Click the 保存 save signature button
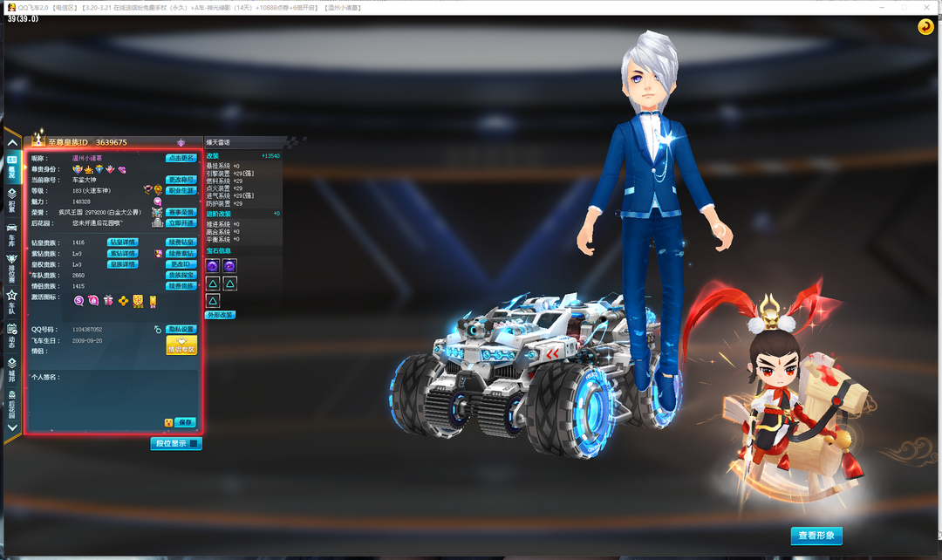 tap(185, 422)
